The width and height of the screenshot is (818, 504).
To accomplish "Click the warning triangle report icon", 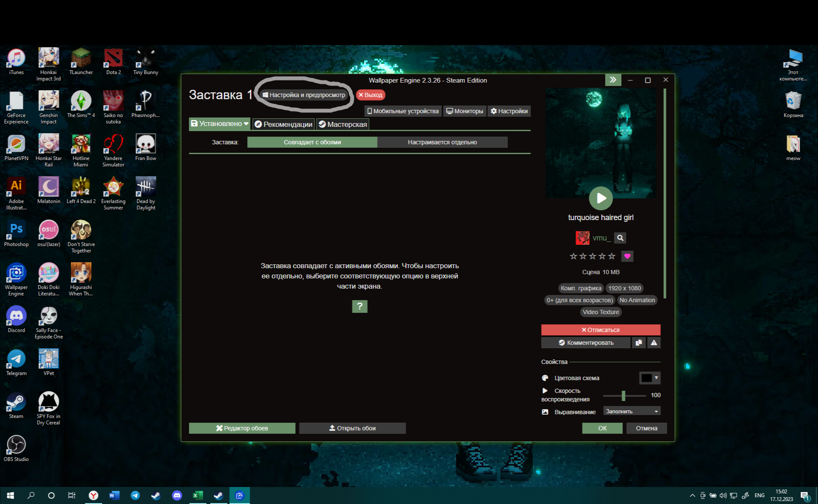I will tap(654, 343).
